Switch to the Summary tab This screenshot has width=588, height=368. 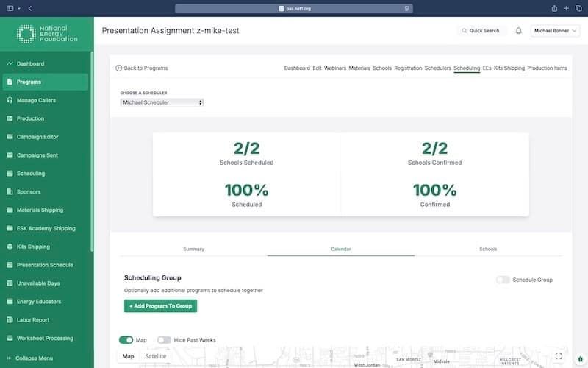point(193,249)
